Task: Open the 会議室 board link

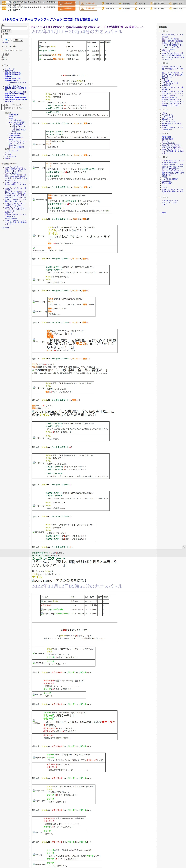Action: 11,118
